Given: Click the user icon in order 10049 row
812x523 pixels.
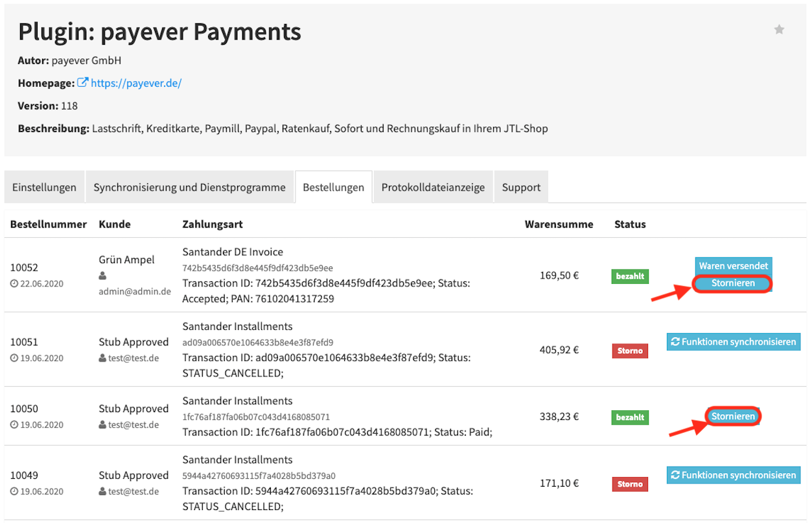Looking at the screenshot, I should [x=102, y=492].
